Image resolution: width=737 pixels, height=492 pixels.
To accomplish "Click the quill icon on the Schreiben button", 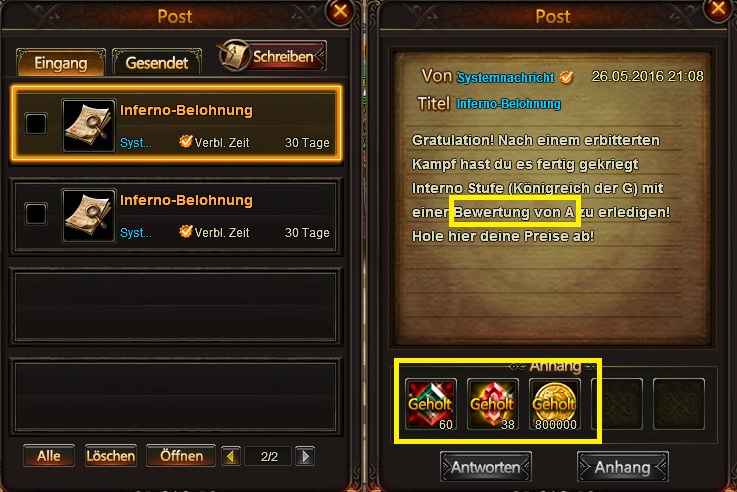I will coord(235,56).
